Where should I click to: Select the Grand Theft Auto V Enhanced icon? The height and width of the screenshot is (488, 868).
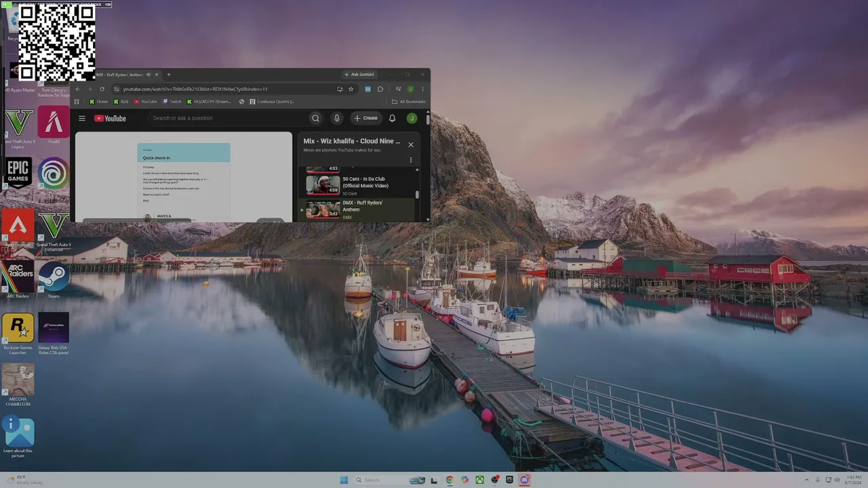click(x=54, y=231)
